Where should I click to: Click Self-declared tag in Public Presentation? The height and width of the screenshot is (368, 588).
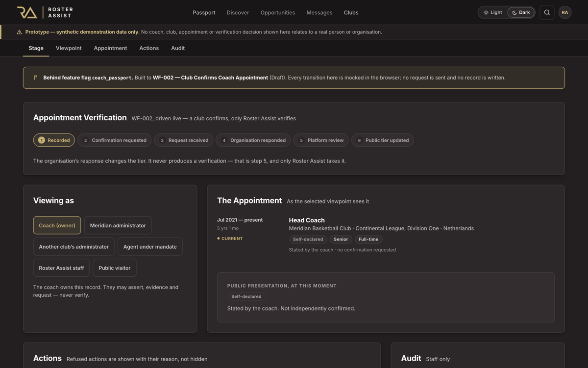246,296
